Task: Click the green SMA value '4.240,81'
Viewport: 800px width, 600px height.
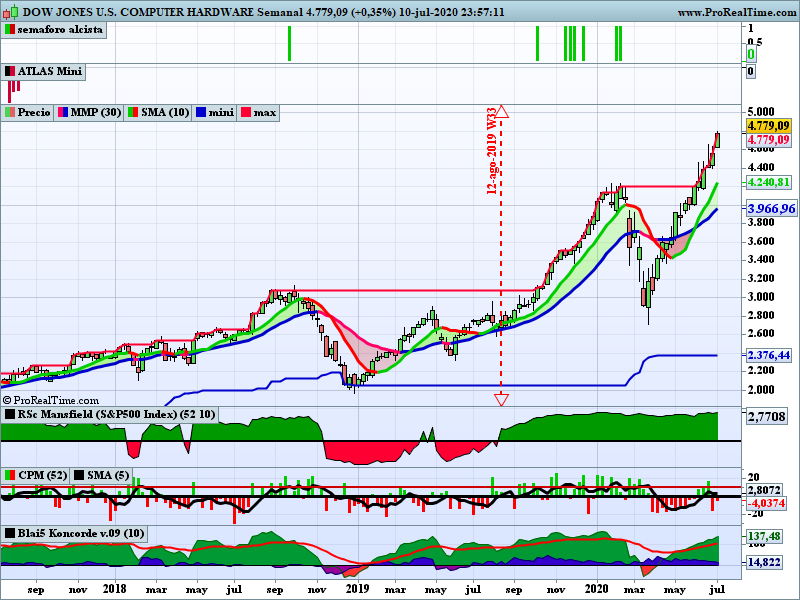Action: coord(769,182)
